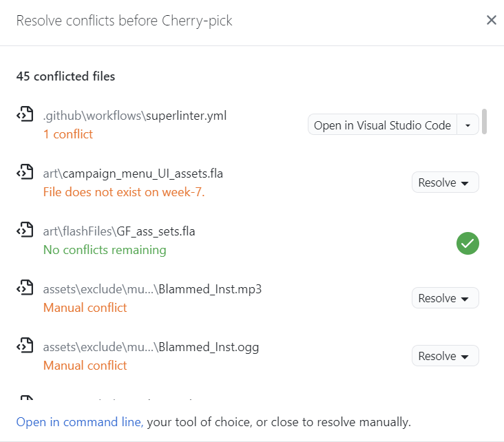This screenshot has height=442, width=504.
Task: Click the '1 conflict' status text
Action: pyautogui.click(x=67, y=134)
